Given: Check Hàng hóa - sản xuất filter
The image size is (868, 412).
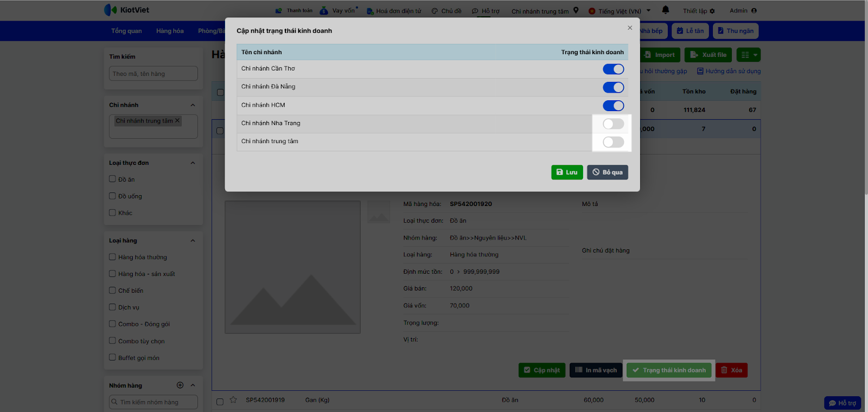Looking at the screenshot, I should 112,274.
